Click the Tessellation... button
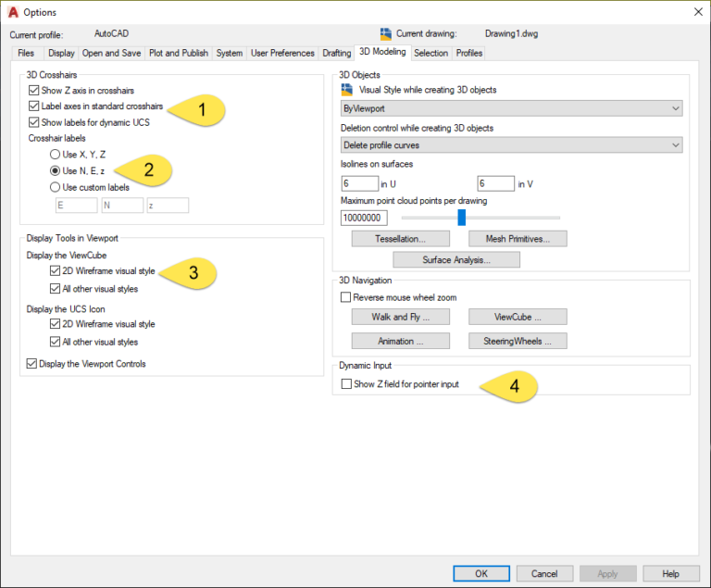 (x=398, y=239)
